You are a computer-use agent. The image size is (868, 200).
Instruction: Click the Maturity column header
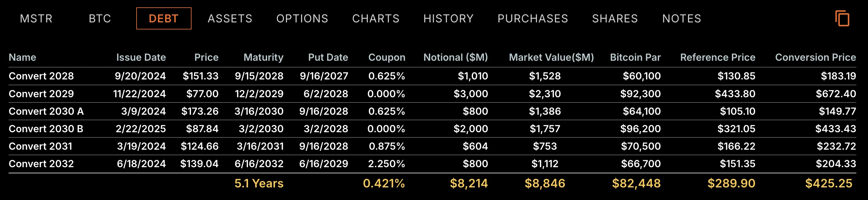click(263, 57)
